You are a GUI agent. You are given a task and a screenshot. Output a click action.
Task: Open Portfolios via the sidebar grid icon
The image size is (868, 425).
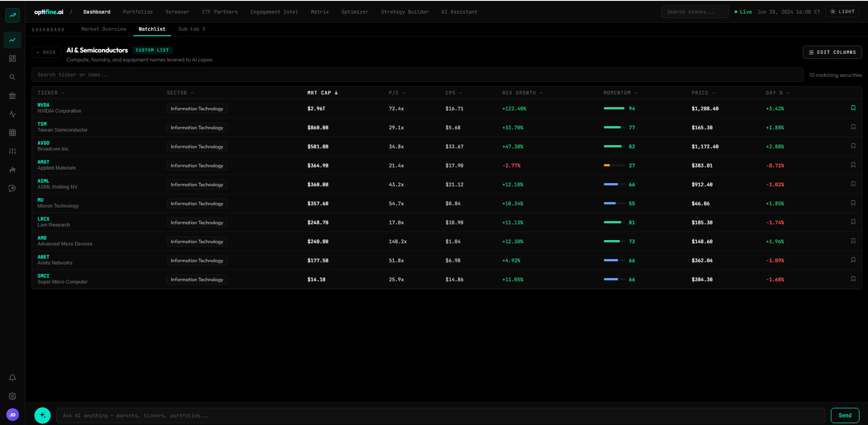tap(13, 58)
